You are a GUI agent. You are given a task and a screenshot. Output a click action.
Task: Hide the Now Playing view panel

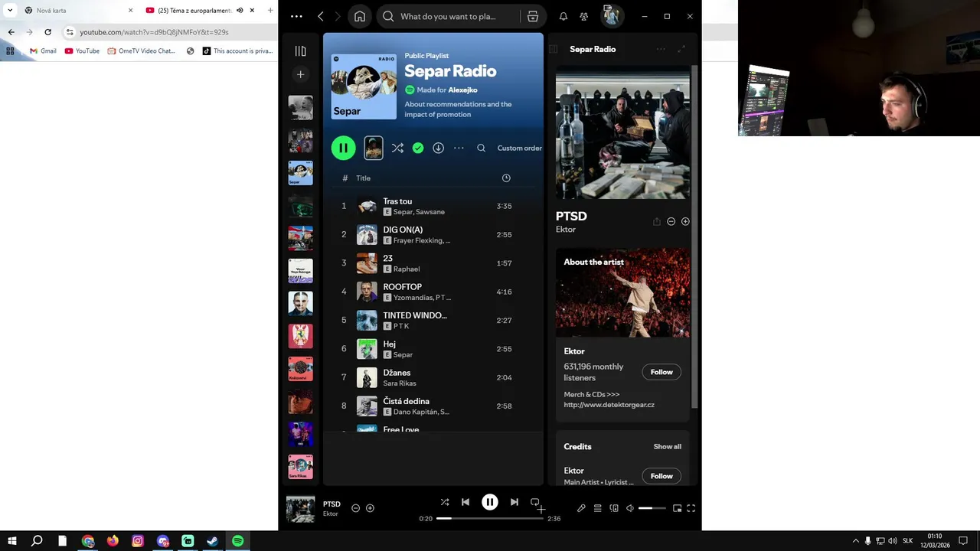(553, 49)
